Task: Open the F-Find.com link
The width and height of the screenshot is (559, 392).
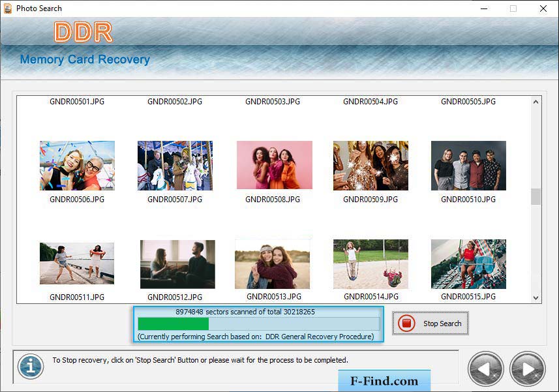Action: coord(384,381)
